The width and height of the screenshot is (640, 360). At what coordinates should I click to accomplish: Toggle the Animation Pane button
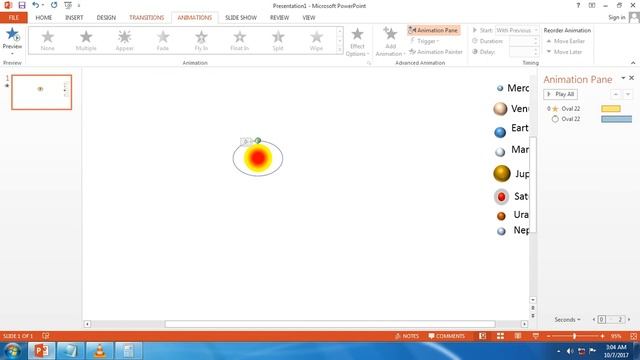[x=433, y=30]
